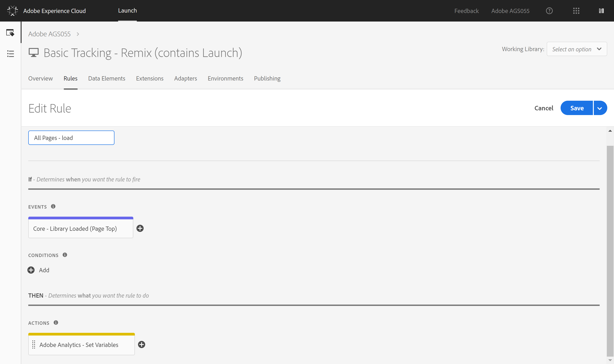Open the help question mark icon
The image size is (614, 364).
point(549,11)
